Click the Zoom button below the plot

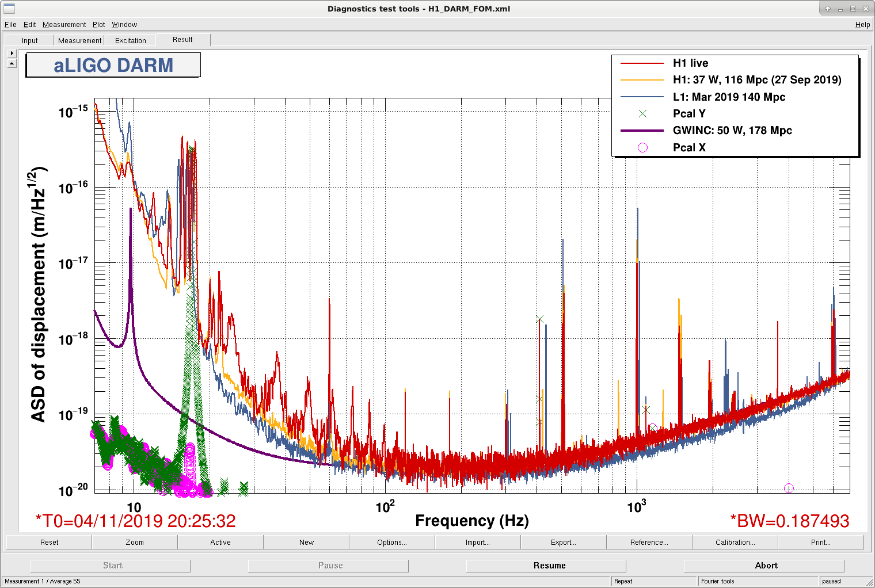135,542
